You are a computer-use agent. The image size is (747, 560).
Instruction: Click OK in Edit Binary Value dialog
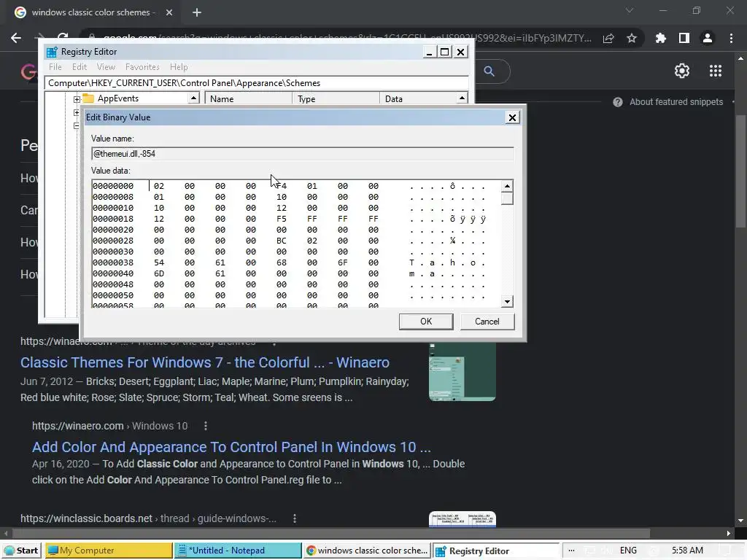coord(426,322)
